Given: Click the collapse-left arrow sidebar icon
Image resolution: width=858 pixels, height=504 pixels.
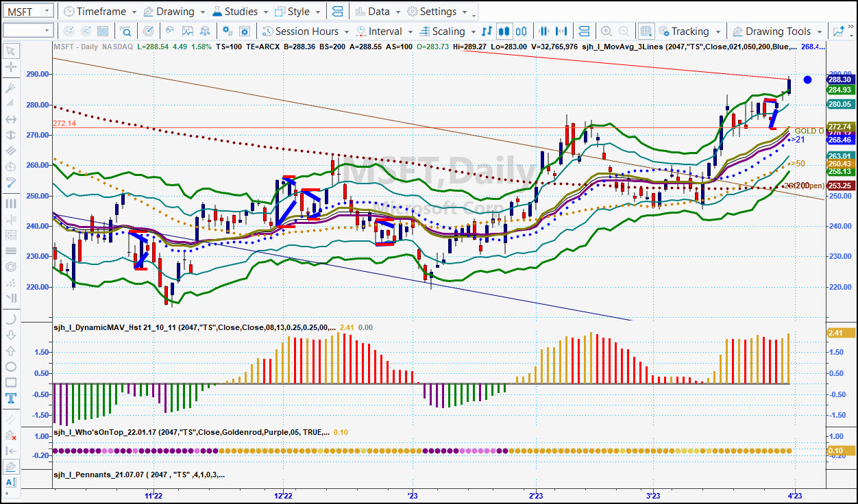Looking at the screenshot, I should click(11, 451).
